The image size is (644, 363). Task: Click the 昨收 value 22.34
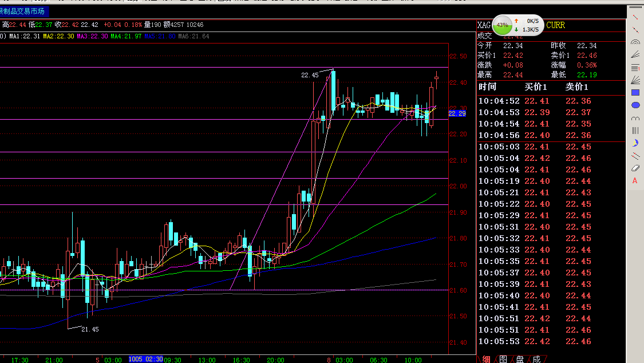pyautogui.click(x=587, y=46)
